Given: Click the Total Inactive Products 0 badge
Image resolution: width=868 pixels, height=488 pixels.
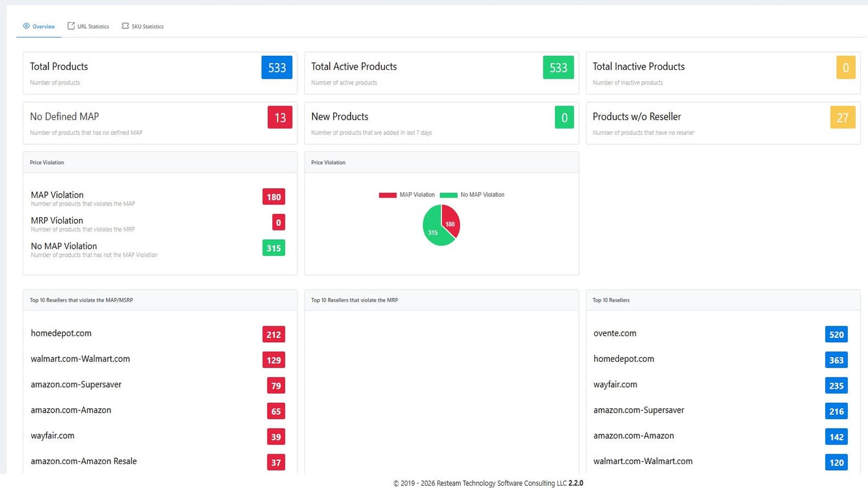Looking at the screenshot, I should tap(845, 68).
